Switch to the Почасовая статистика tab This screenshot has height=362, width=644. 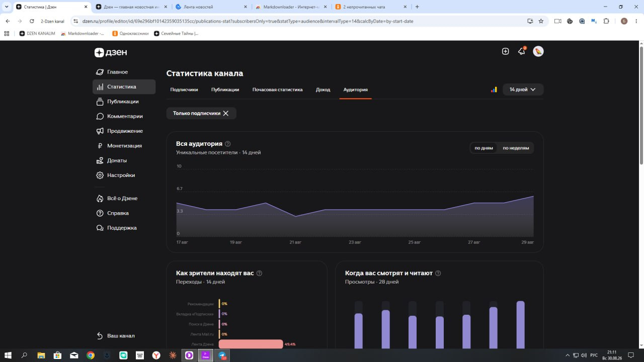click(278, 89)
